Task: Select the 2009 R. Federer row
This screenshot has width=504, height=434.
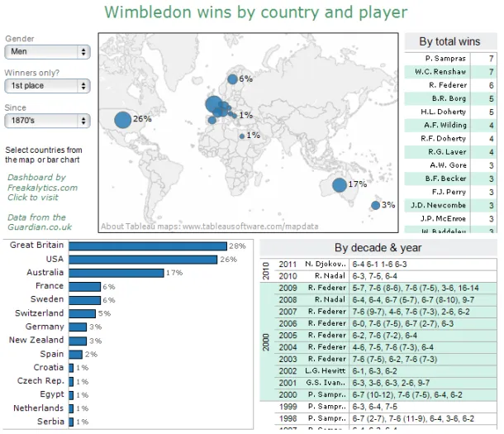Action: pyautogui.click(x=386, y=288)
